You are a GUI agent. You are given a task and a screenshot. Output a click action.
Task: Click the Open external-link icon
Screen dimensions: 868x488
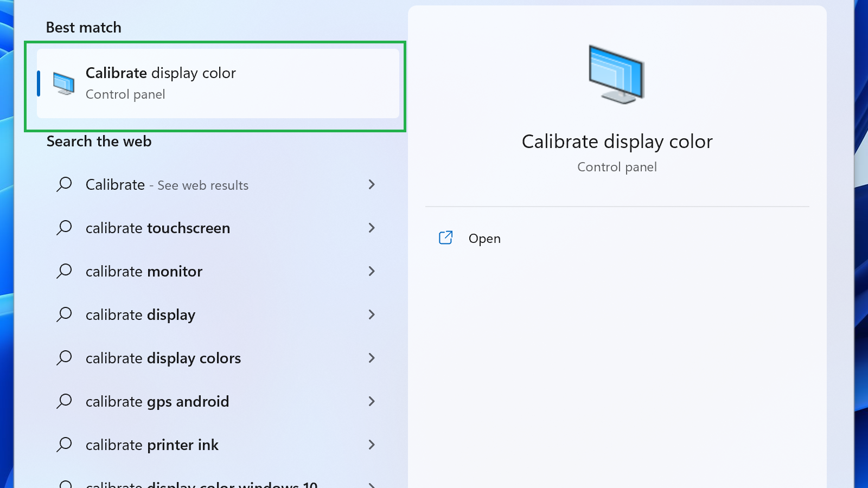click(x=445, y=238)
